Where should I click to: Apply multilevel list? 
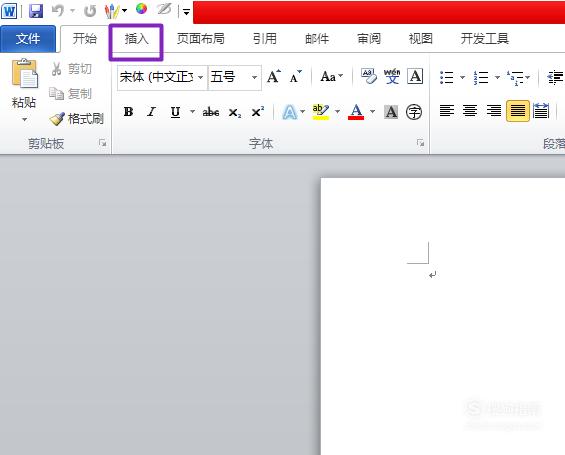coord(515,77)
